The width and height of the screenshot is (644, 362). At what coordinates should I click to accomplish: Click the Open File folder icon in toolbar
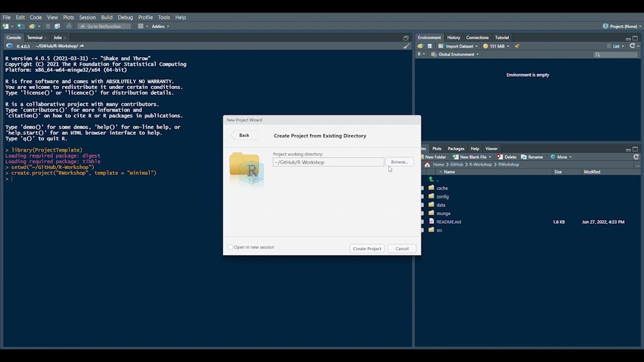[x=32, y=26]
